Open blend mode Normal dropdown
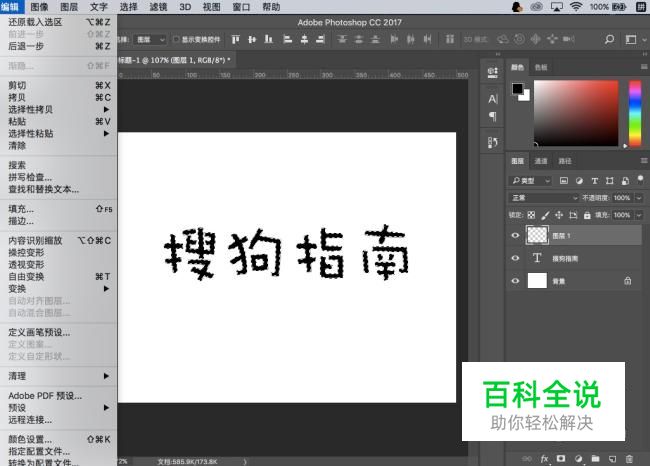This screenshot has height=466, width=650. tap(543, 198)
